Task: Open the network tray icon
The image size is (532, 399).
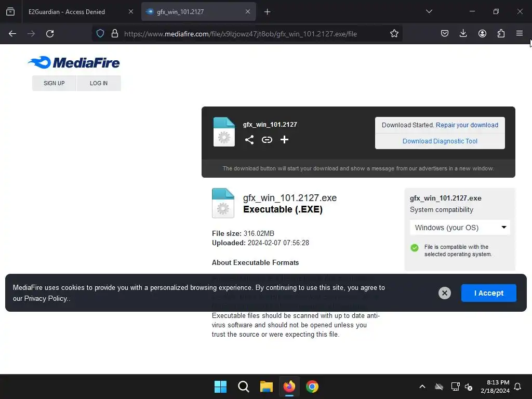Action: 455,387
